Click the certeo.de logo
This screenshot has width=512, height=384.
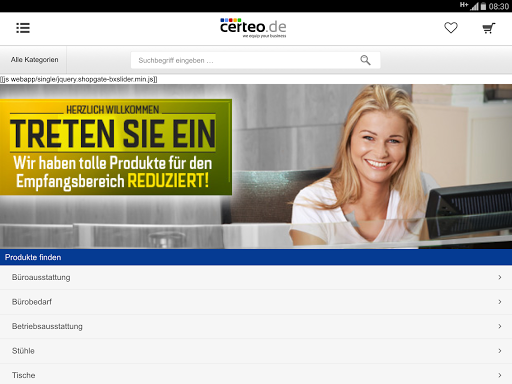[x=253, y=28]
